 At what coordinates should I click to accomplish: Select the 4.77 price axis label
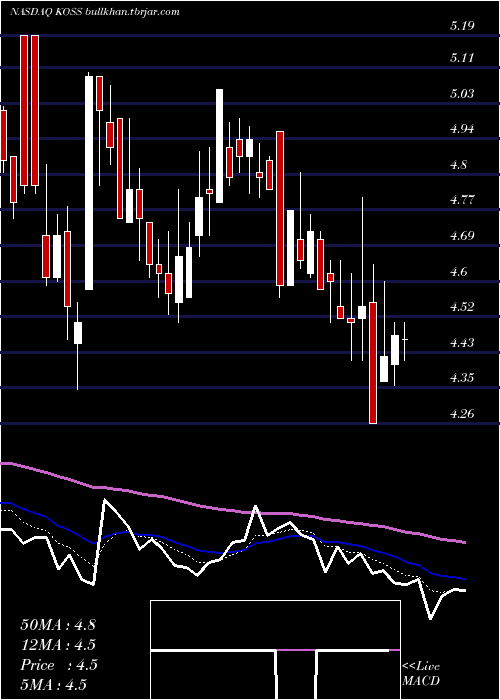pos(462,200)
